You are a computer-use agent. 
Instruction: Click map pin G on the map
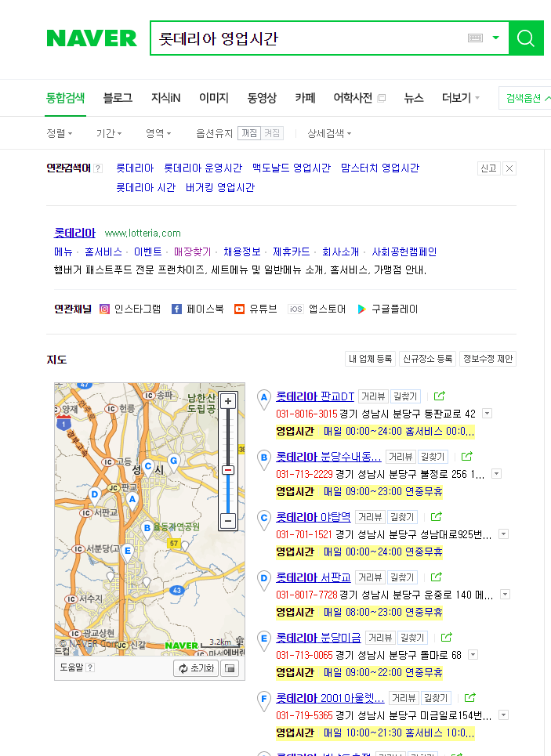tap(174, 463)
